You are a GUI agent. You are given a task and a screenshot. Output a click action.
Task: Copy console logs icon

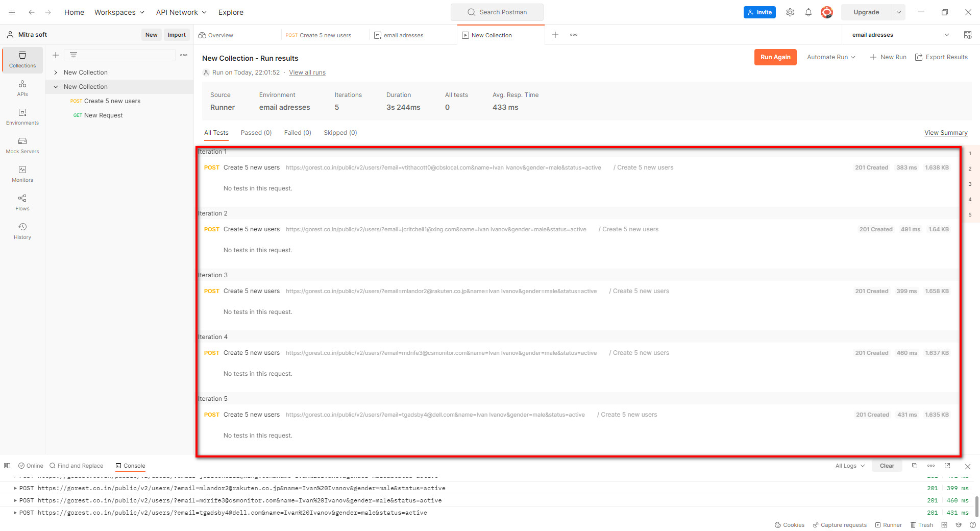tap(915, 466)
